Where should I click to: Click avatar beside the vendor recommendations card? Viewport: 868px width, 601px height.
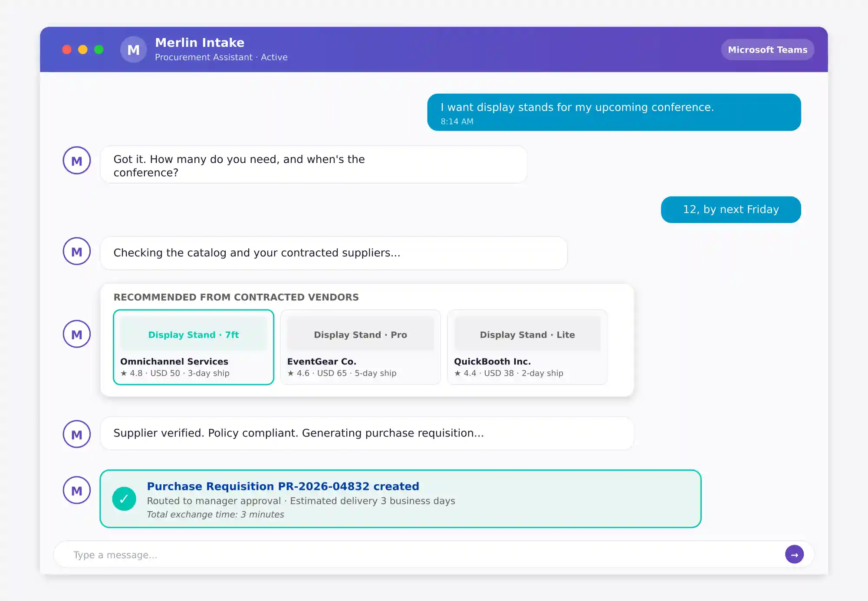[x=77, y=334]
